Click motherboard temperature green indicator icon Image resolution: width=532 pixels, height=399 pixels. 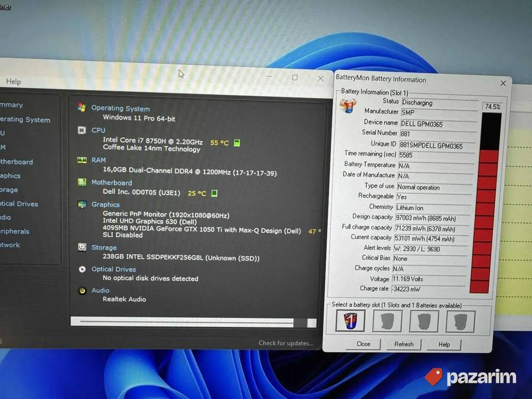point(214,193)
